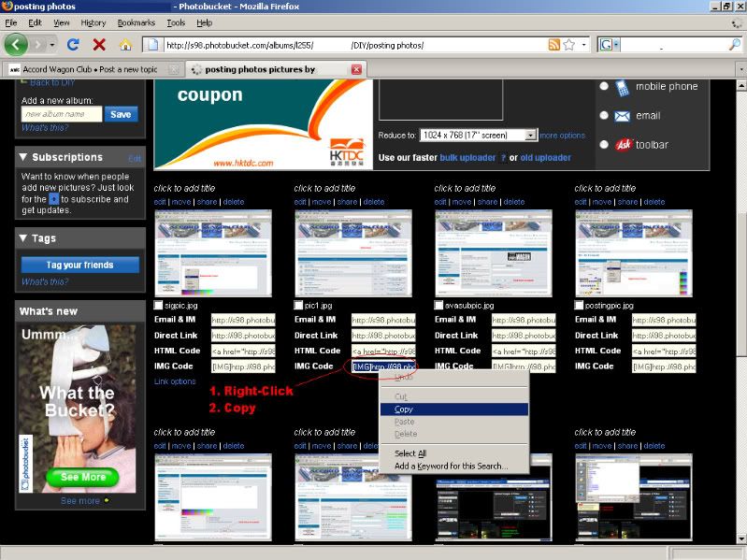
Task: Click the Save album button
Action: [x=121, y=114]
